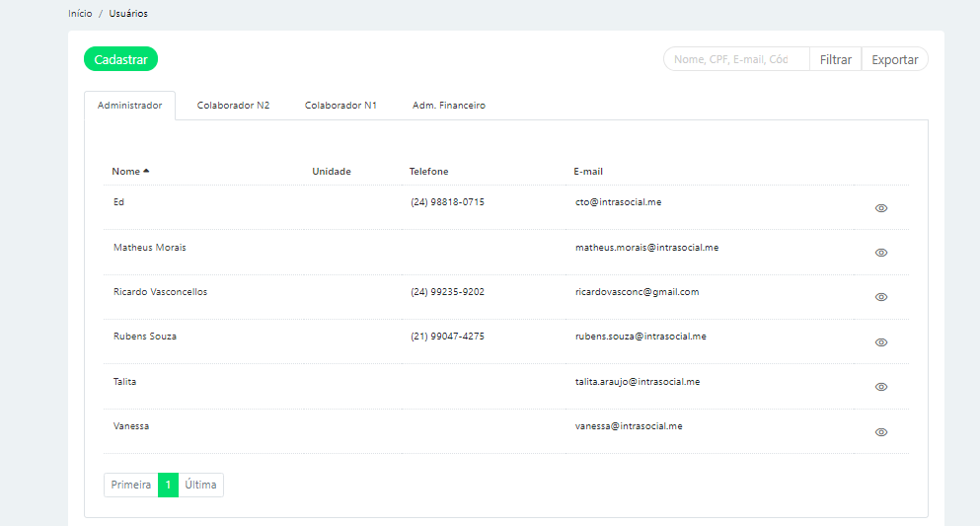This screenshot has width=980, height=526.
Task: Open the Colaborador N1 tab
Action: point(340,106)
